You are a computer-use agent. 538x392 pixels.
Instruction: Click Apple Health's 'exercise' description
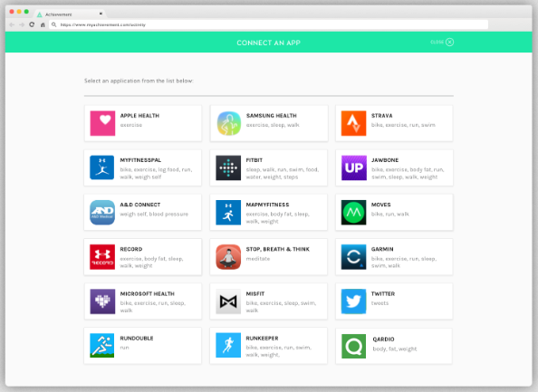[131, 125]
